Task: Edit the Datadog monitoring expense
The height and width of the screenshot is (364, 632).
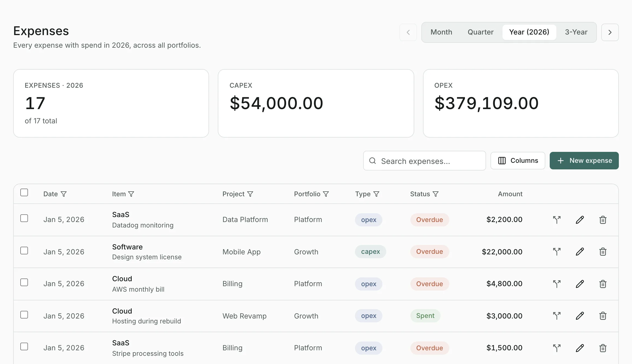Action: tap(580, 220)
